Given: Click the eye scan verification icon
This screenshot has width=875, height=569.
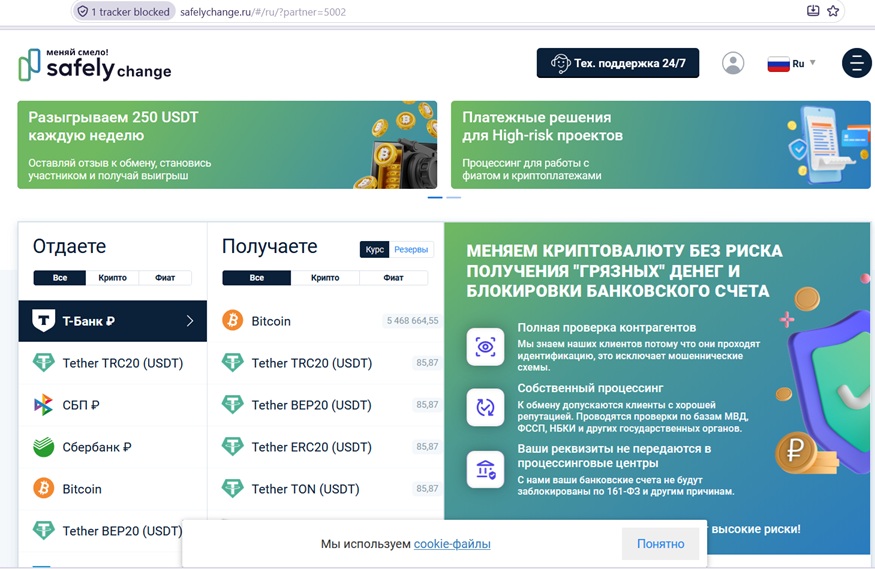Looking at the screenshot, I should pos(485,347).
